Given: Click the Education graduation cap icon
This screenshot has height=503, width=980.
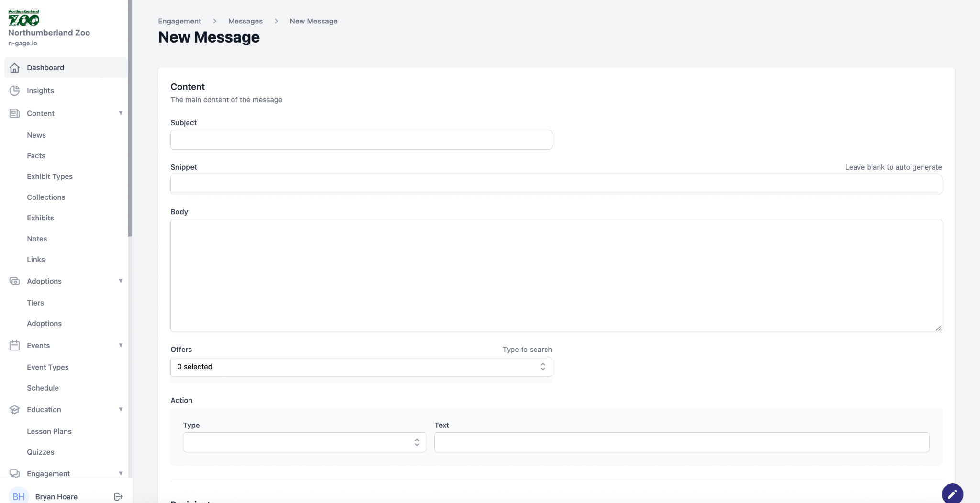Looking at the screenshot, I should [15, 410].
